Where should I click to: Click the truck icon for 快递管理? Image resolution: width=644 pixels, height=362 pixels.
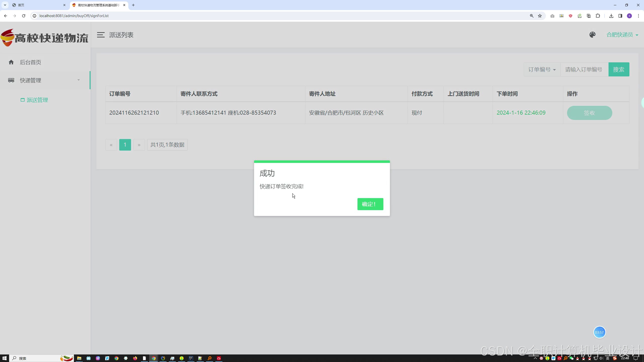click(x=11, y=80)
